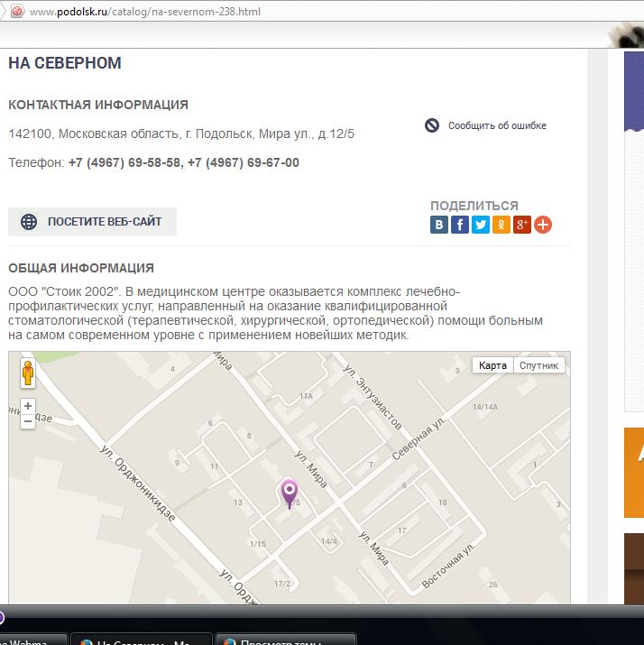Image resolution: width=644 pixels, height=645 pixels.
Task: Share the page on Google Plus
Action: click(522, 225)
